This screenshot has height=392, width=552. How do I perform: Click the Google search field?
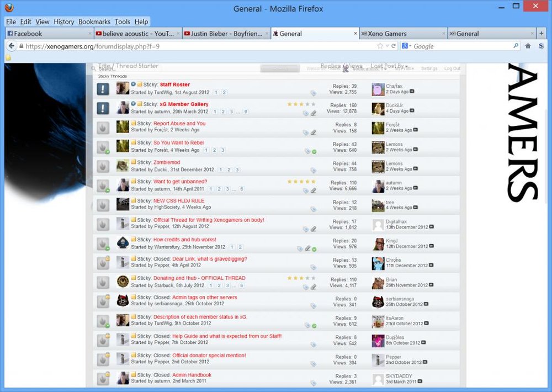point(462,46)
